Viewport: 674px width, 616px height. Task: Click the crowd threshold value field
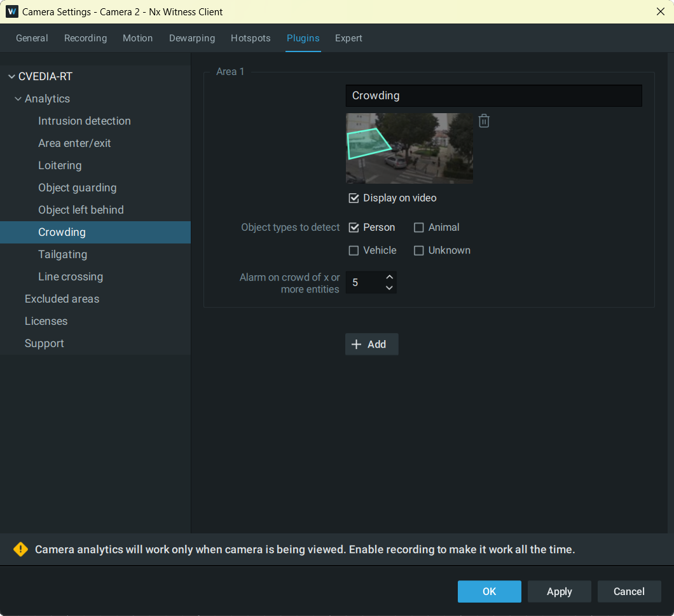coord(364,282)
